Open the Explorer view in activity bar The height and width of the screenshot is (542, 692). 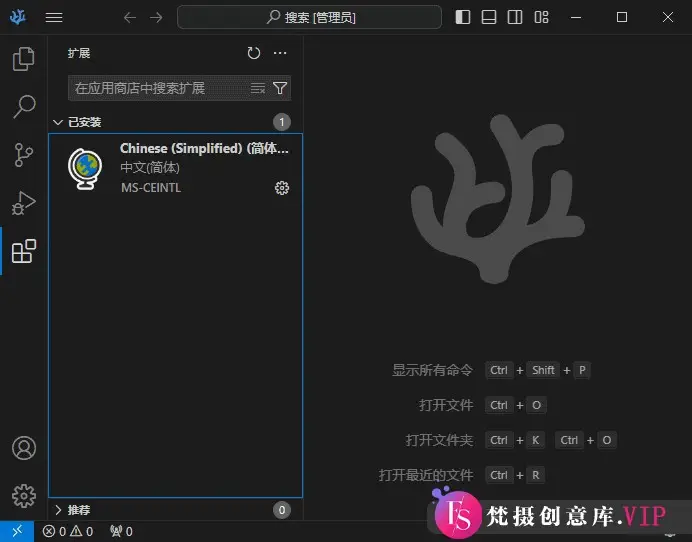pyautogui.click(x=23, y=59)
